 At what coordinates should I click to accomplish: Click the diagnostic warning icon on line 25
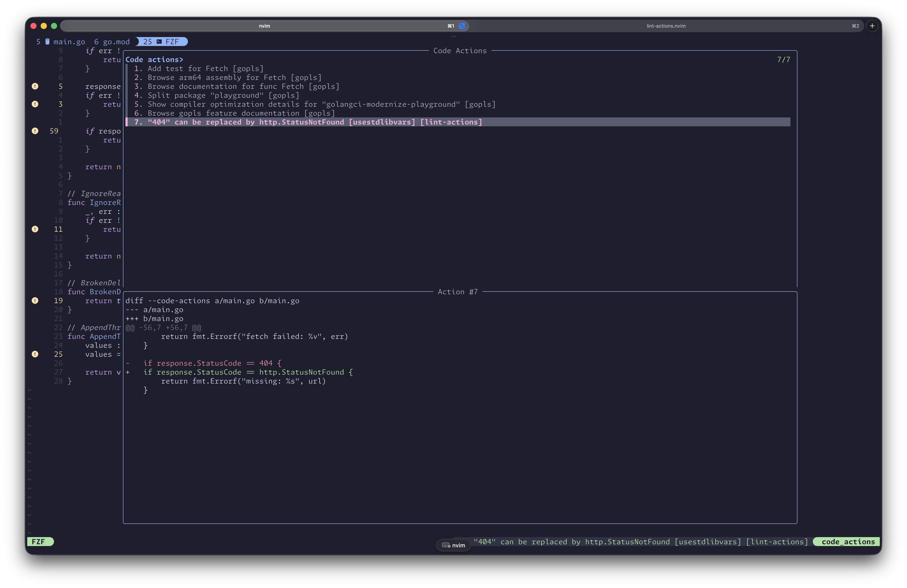[x=35, y=354]
